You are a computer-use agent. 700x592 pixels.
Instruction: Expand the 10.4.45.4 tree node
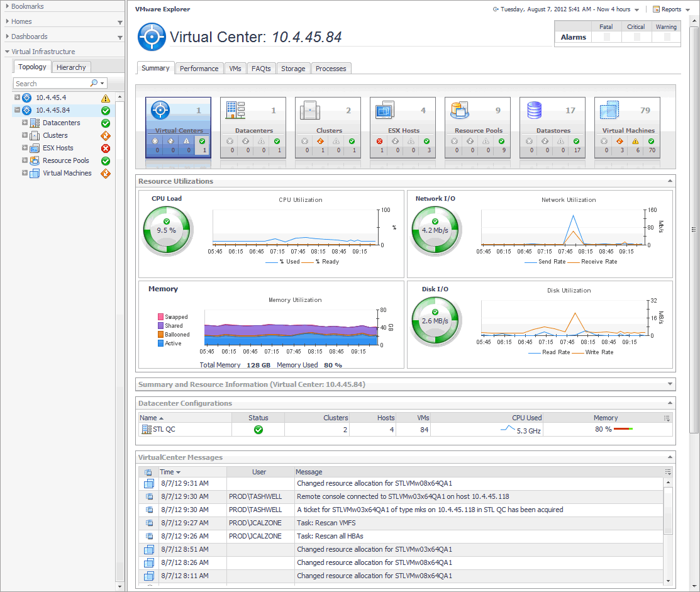click(x=17, y=98)
